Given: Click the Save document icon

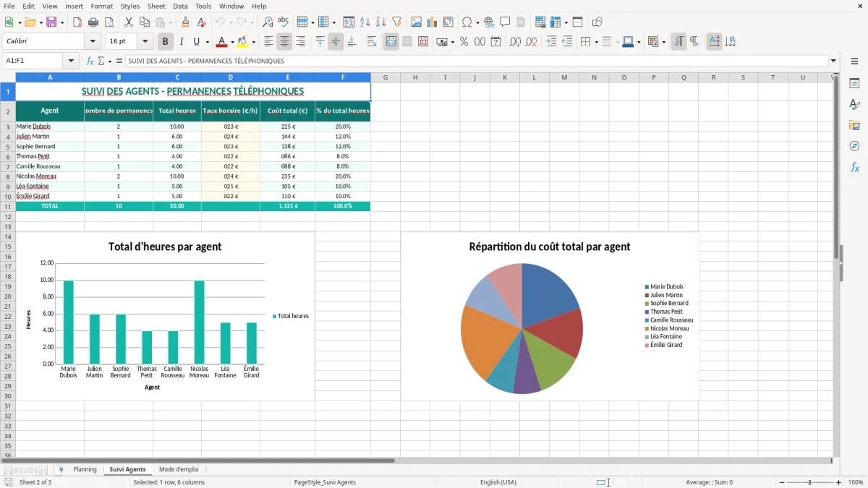Looking at the screenshot, I should point(51,22).
